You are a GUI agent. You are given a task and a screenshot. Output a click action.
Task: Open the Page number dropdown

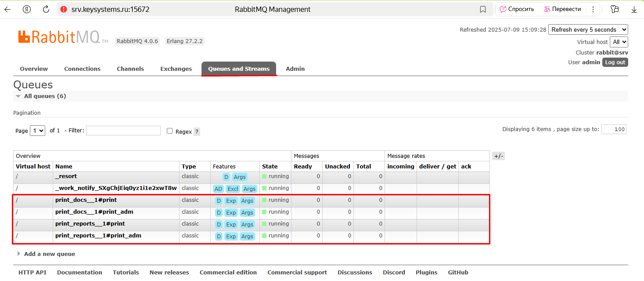(x=37, y=131)
